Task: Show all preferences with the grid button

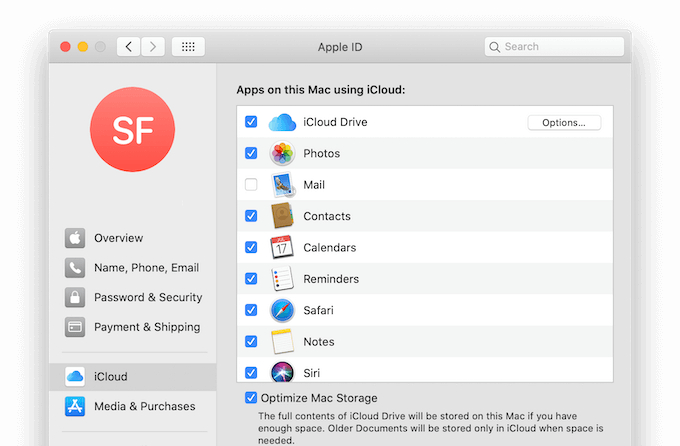Action: (188, 47)
